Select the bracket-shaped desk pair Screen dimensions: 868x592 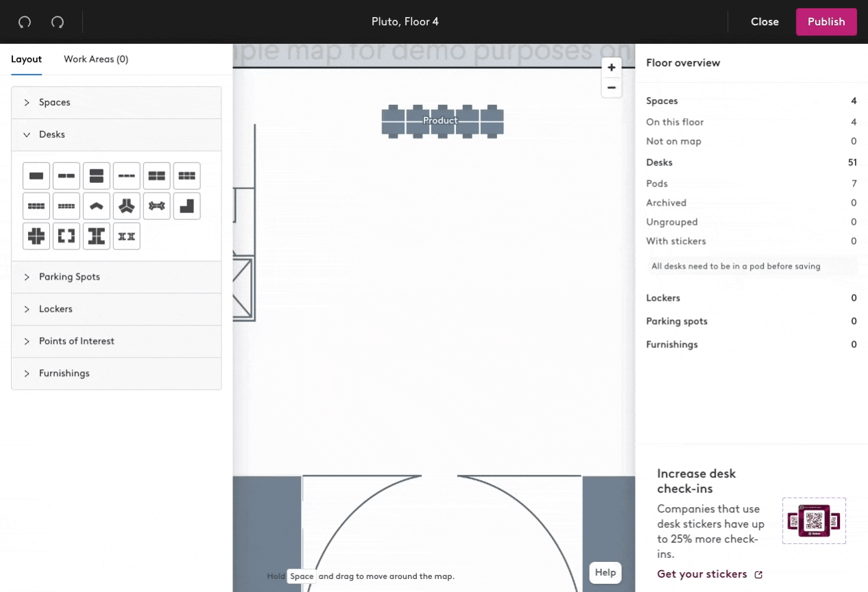pyautogui.click(x=67, y=236)
